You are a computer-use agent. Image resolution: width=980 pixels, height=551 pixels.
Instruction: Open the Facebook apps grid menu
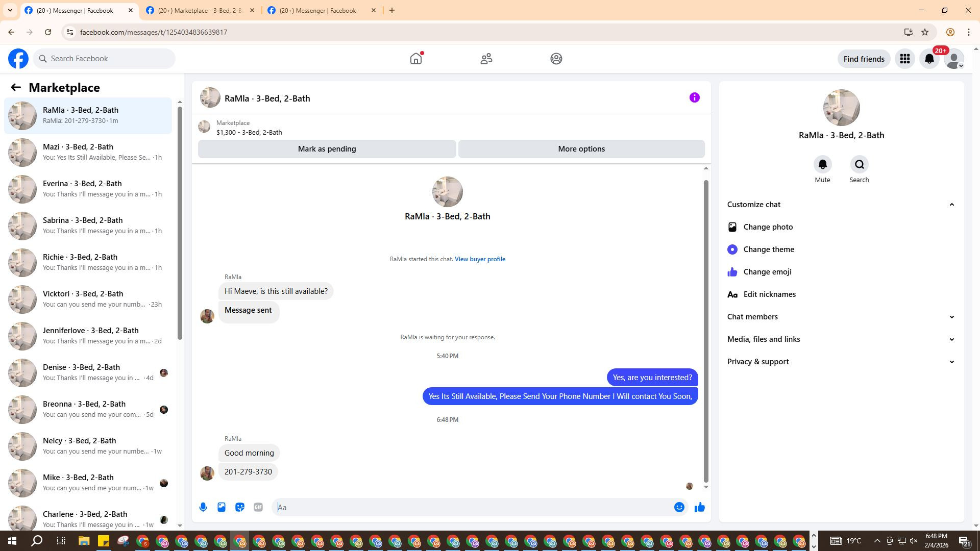(x=905, y=59)
